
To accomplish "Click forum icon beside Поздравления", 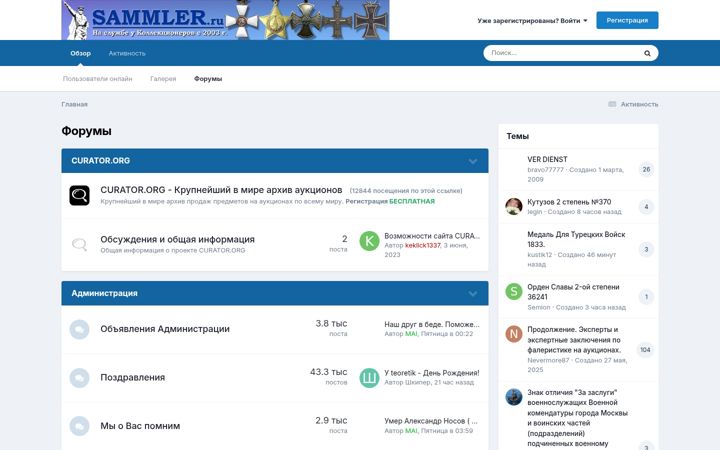I will click(79, 378).
